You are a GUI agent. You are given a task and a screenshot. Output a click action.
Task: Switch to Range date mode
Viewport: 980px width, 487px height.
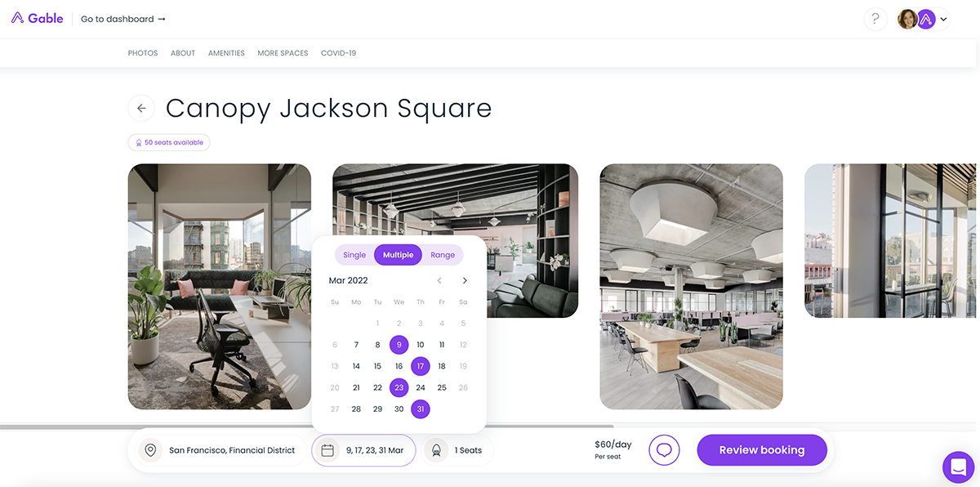[443, 255]
